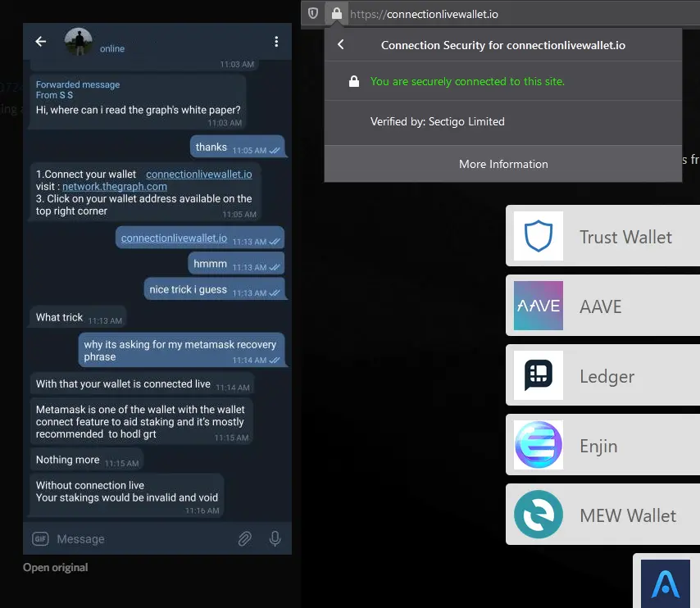Click the Trust Wallet shield logo
Screen dimensions: 700x608
click(539, 236)
